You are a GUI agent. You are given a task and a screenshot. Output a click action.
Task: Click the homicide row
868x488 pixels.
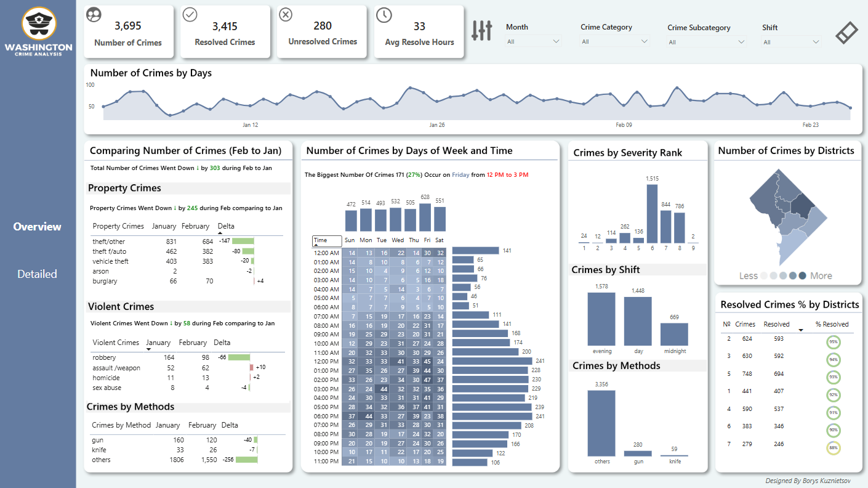click(187, 378)
